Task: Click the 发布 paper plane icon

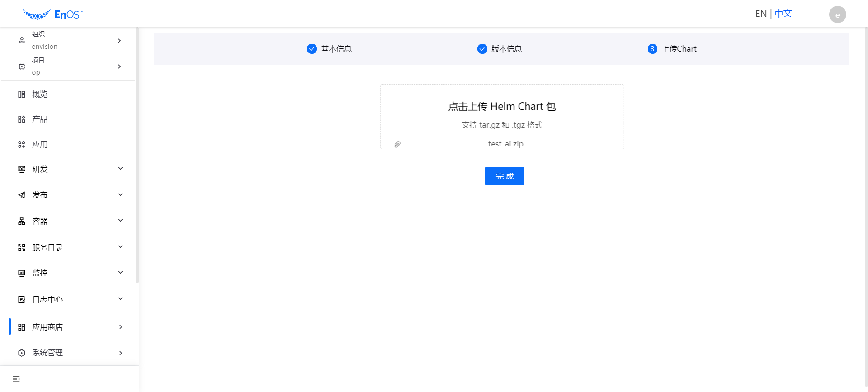Action: 22,195
